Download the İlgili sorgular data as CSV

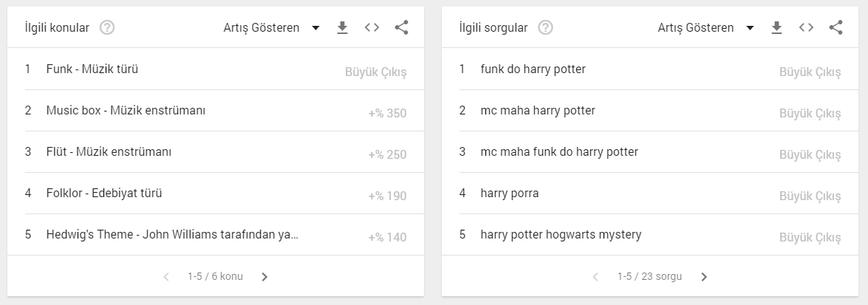click(776, 27)
